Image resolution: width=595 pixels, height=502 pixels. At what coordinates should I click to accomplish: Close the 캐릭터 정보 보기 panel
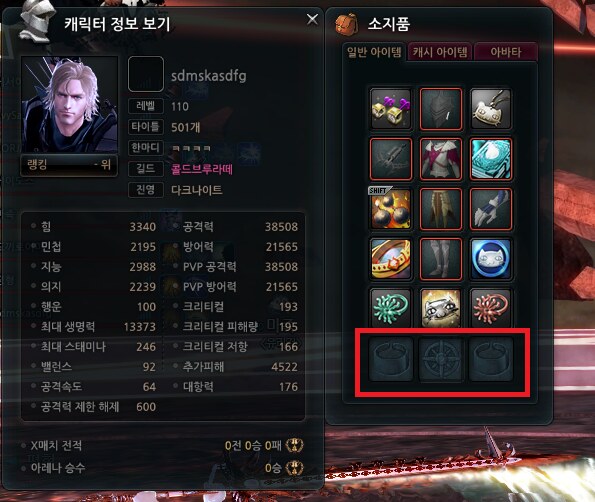point(312,19)
